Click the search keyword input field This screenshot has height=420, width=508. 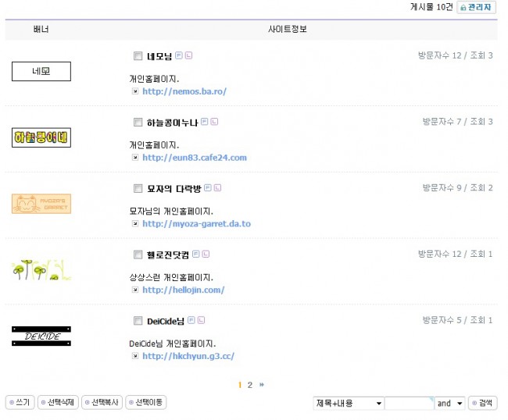(x=409, y=403)
